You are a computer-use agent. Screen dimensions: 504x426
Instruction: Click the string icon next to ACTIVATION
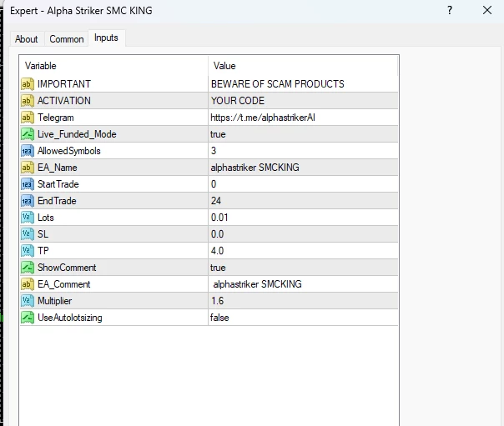coord(28,101)
